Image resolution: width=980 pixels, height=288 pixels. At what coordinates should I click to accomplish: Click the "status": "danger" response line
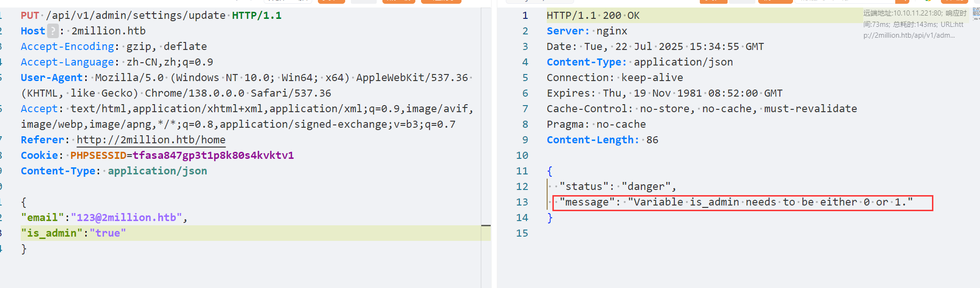pyautogui.click(x=617, y=187)
